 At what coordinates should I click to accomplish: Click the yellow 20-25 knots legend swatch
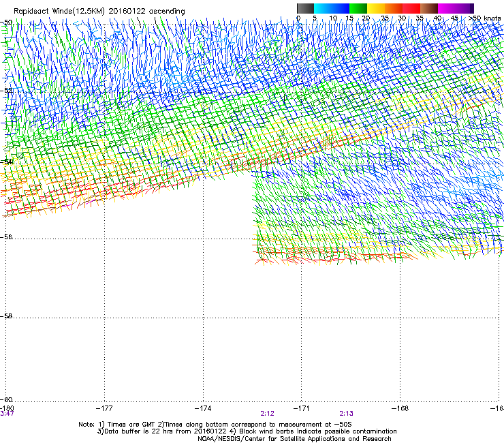click(376, 8)
